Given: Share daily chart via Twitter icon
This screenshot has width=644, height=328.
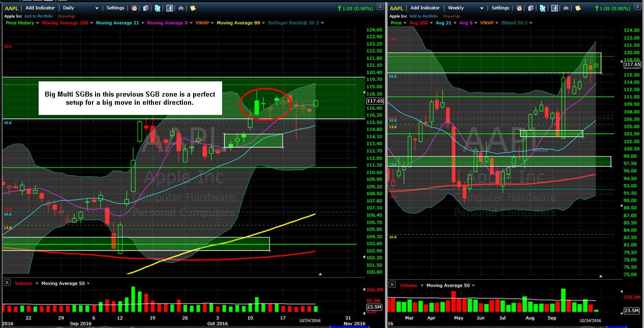Looking at the screenshot, I should pyautogui.click(x=158, y=8).
